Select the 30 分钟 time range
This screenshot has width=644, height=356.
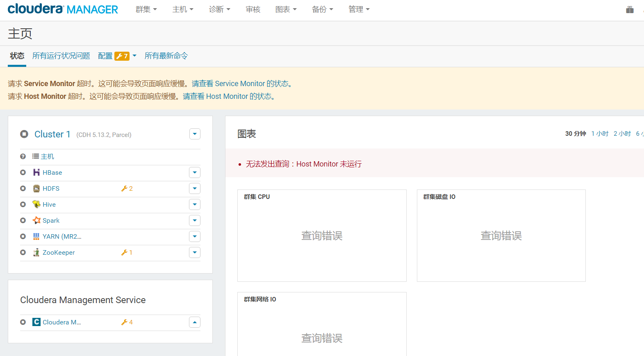[576, 134]
